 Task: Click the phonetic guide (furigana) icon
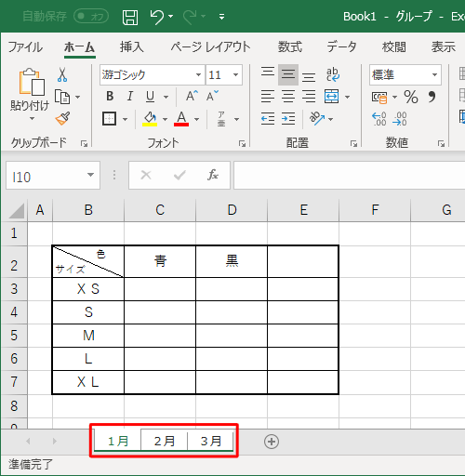(221, 119)
